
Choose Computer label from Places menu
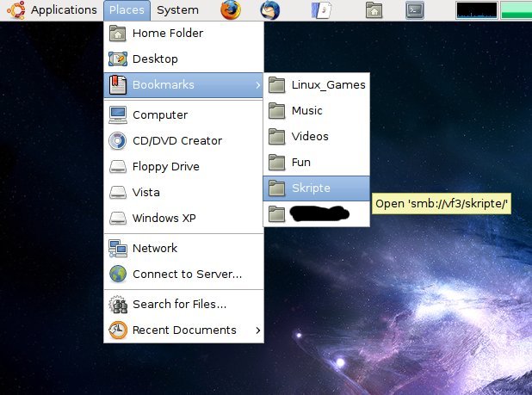pos(160,115)
